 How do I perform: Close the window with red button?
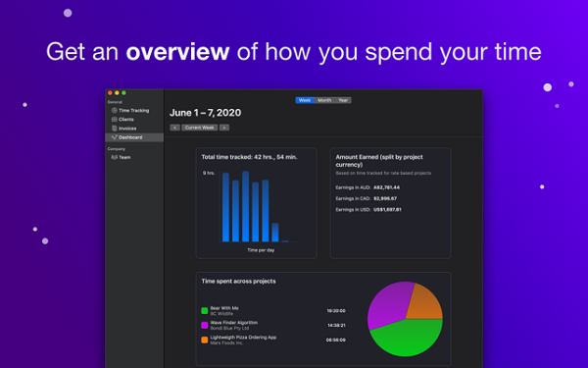click(x=110, y=93)
